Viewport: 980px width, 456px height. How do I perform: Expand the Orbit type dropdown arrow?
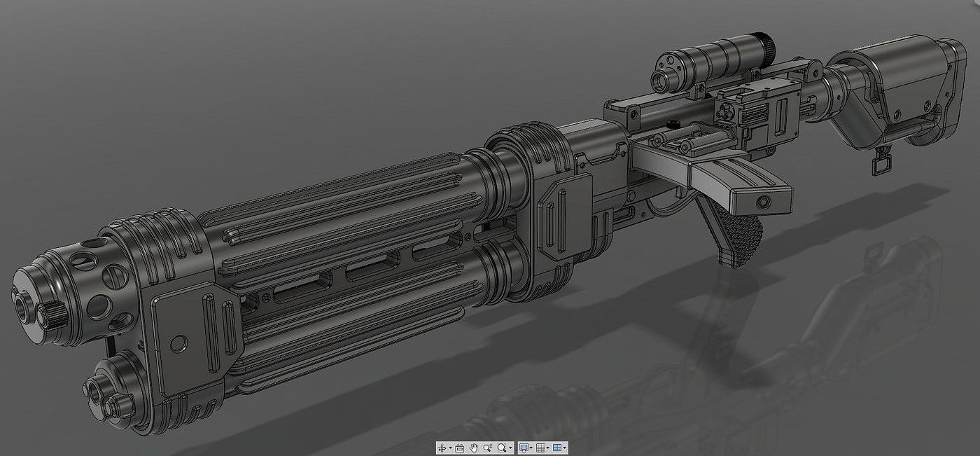450,448
